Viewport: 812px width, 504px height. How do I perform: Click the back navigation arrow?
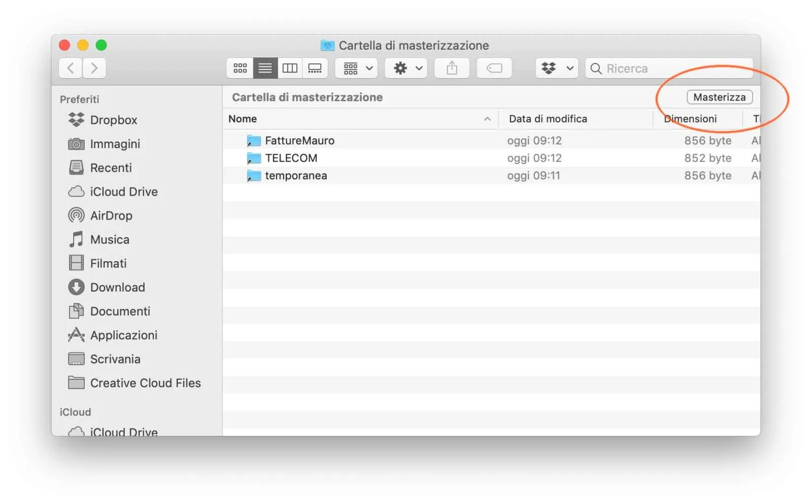pos(70,68)
